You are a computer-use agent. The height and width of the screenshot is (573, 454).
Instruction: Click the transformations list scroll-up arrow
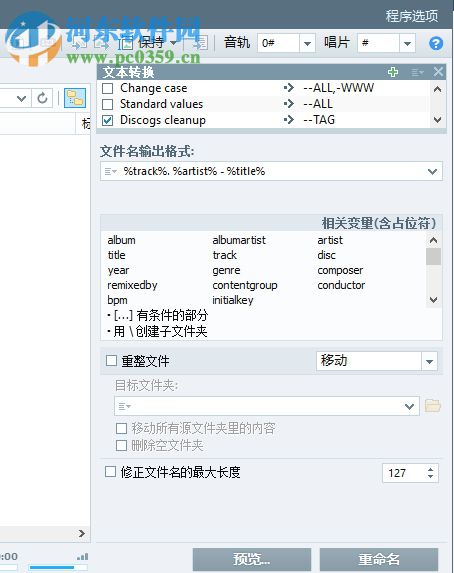437,89
